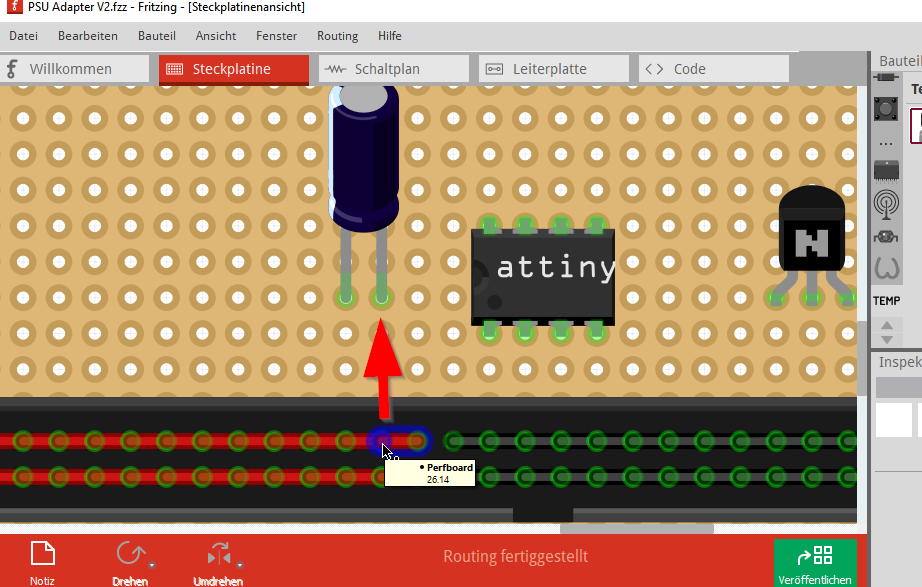Image resolution: width=922 pixels, height=587 pixels.
Task: Expand the Umdrehen dropdown arrow
Action: coord(240,565)
